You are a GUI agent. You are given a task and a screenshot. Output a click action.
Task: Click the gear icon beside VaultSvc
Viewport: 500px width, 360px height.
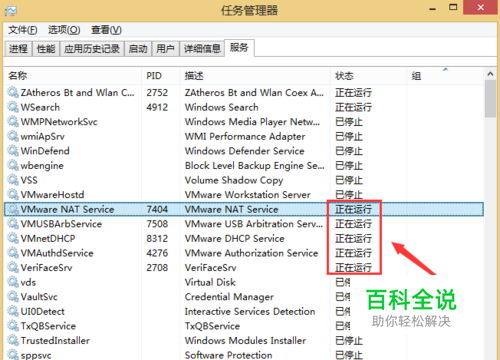click(x=13, y=296)
